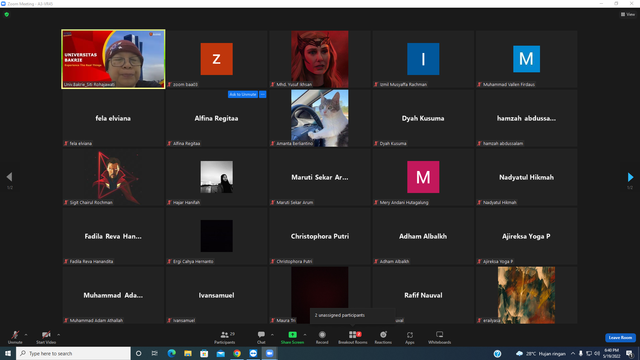Open weather widget showing Hujan ringan
This screenshot has height=360, width=640.
tap(541, 353)
